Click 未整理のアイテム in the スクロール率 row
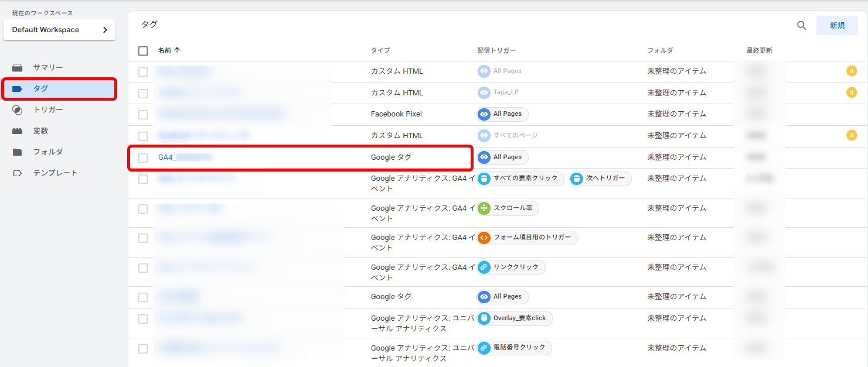The width and height of the screenshot is (868, 367). 677,208
